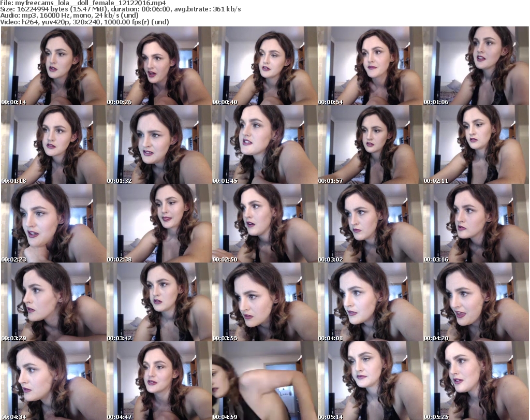530x420 pixels.
Task: Select the thumbnail timestamped 00:02:23
Action: click(53, 224)
